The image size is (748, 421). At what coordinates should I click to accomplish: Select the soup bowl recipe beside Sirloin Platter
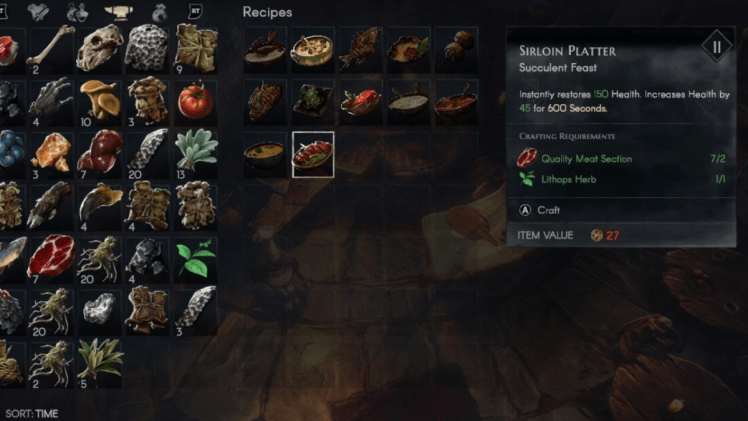(x=265, y=154)
